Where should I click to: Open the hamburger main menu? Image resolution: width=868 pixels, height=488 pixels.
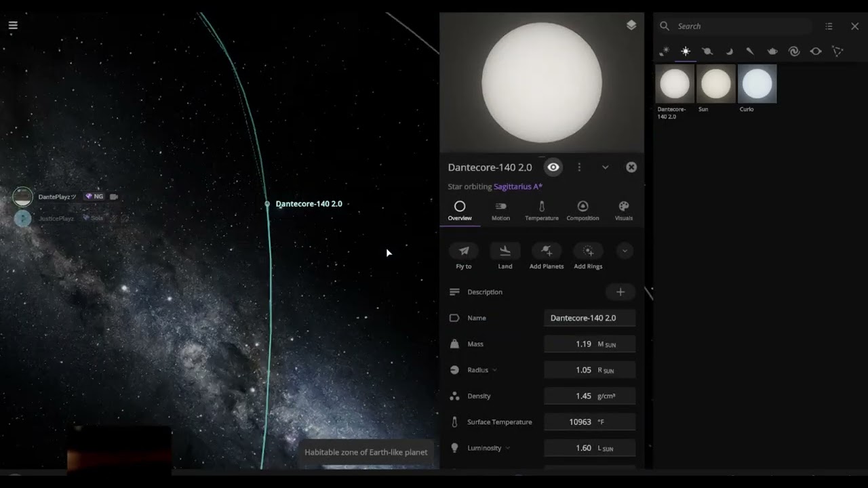(x=13, y=26)
